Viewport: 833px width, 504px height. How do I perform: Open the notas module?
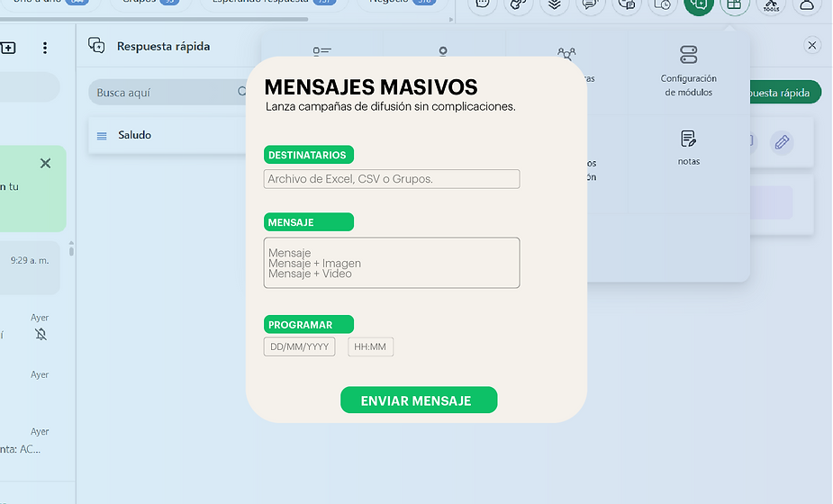point(689,148)
